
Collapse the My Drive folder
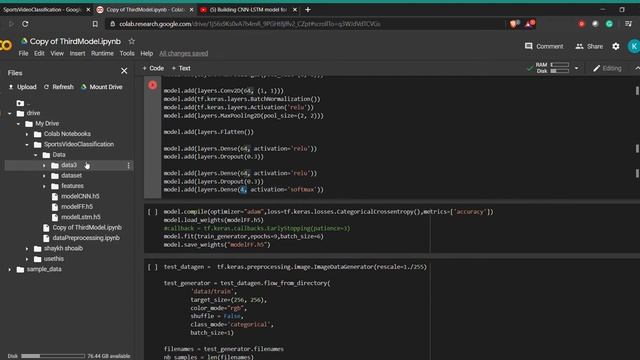[18, 124]
